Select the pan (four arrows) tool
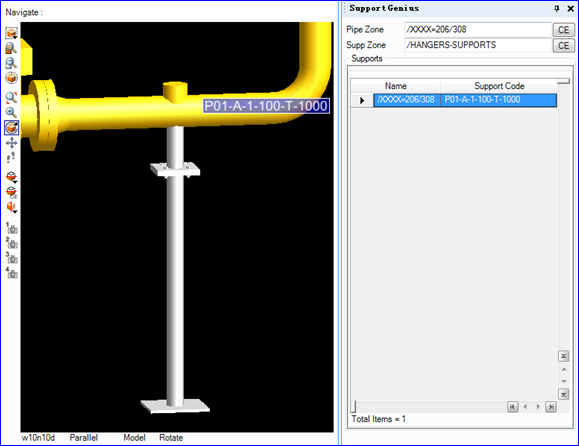Image resolution: width=579 pixels, height=446 pixels. click(x=11, y=143)
